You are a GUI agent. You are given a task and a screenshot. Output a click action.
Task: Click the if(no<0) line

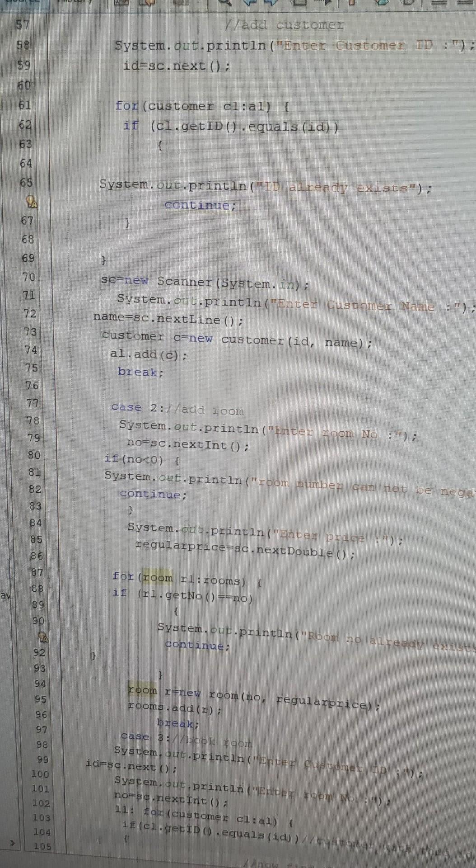point(142,459)
